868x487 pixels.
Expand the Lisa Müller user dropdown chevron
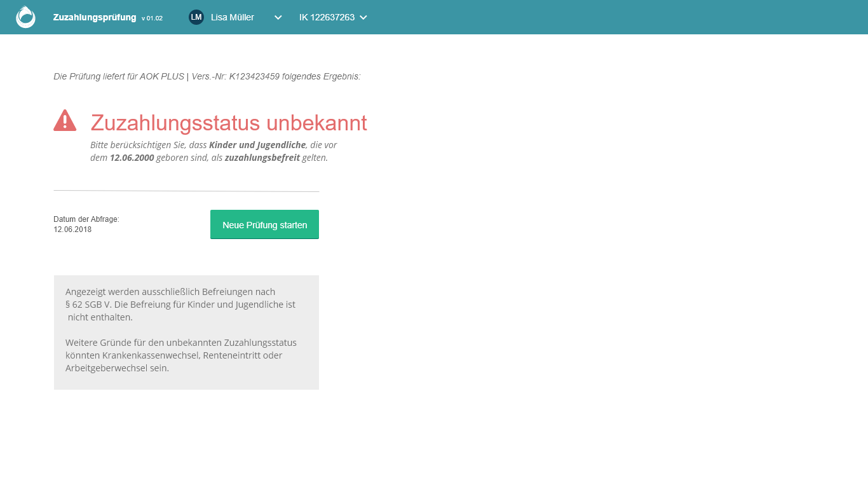click(278, 17)
